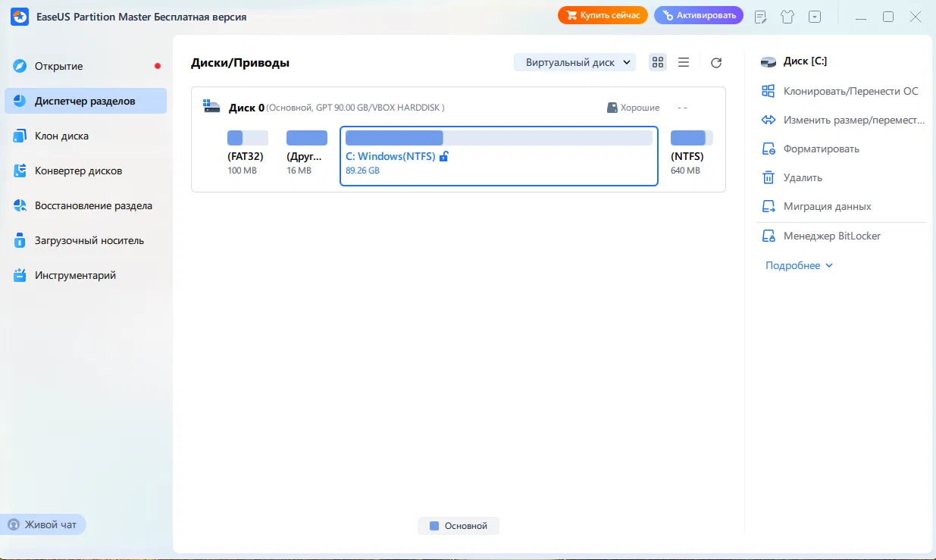Click the Восстановление раздела icon
This screenshot has width=936, height=560.
pyautogui.click(x=20, y=205)
